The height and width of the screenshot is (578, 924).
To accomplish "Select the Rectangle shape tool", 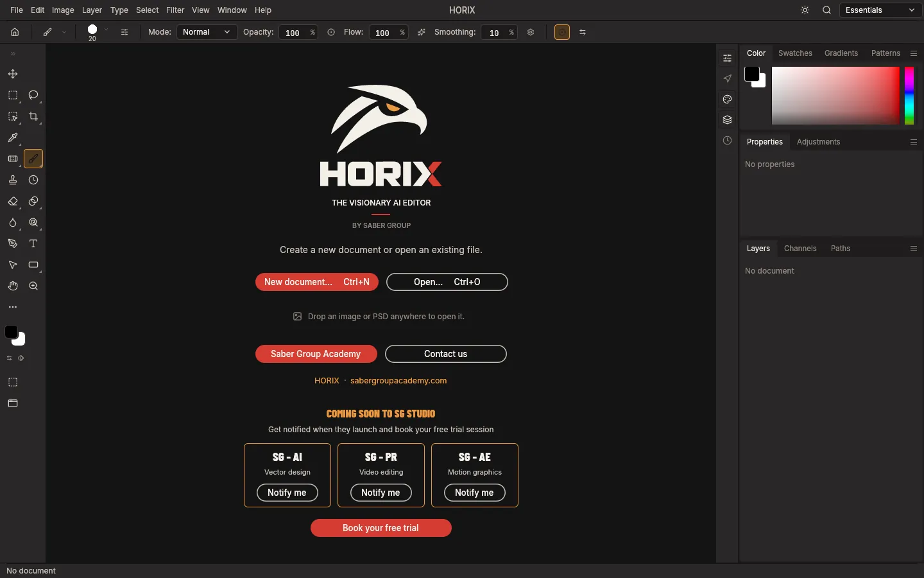I will pyautogui.click(x=33, y=265).
